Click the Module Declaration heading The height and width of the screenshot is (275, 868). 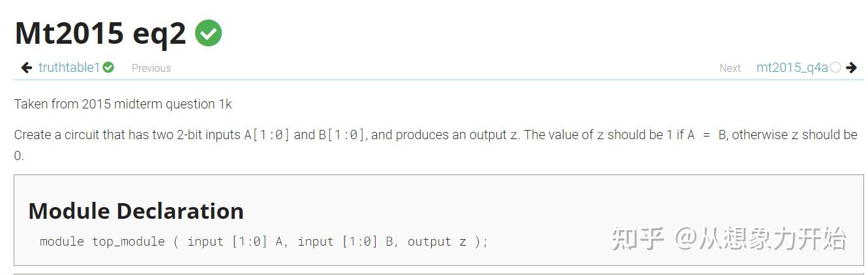pyautogui.click(x=136, y=211)
